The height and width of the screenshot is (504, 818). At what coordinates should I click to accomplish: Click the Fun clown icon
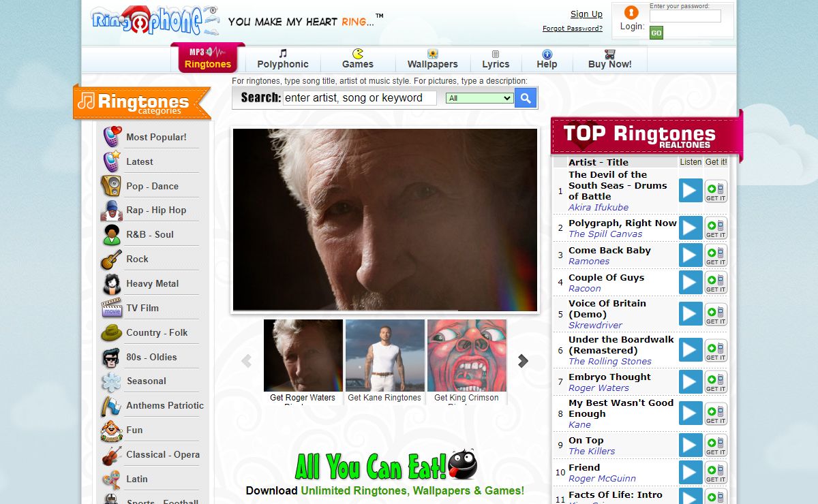pos(112,430)
